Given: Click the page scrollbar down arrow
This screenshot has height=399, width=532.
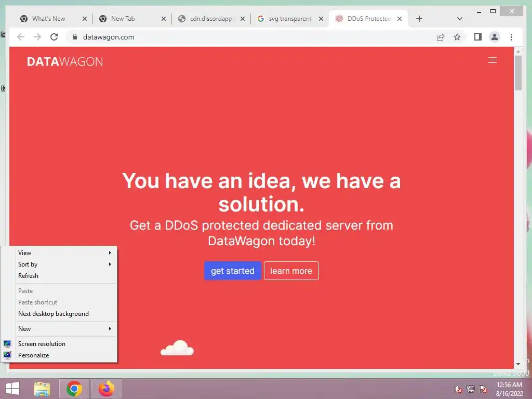Looking at the screenshot, I should coord(518,364).
